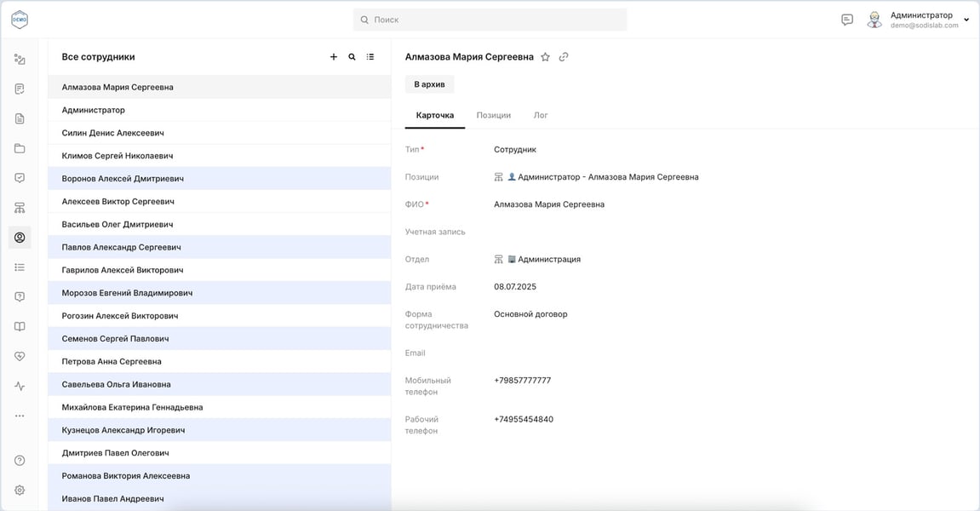Open the question bubble icon in sidebar

20,296
